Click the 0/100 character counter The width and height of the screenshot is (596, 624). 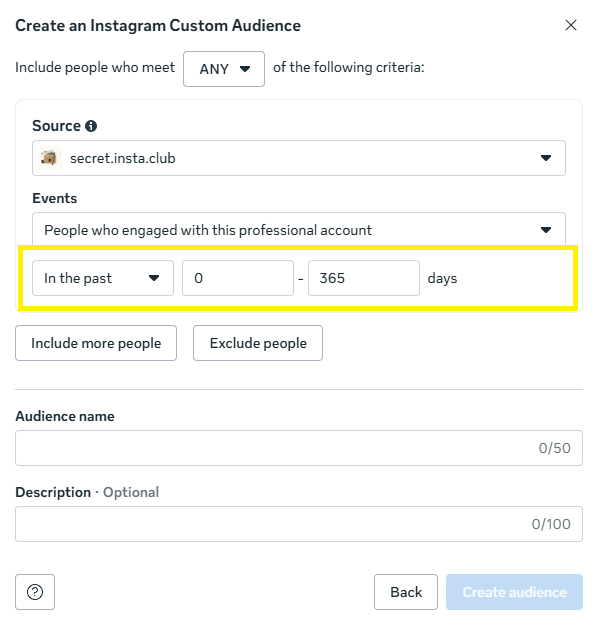[x=551, y=524]
